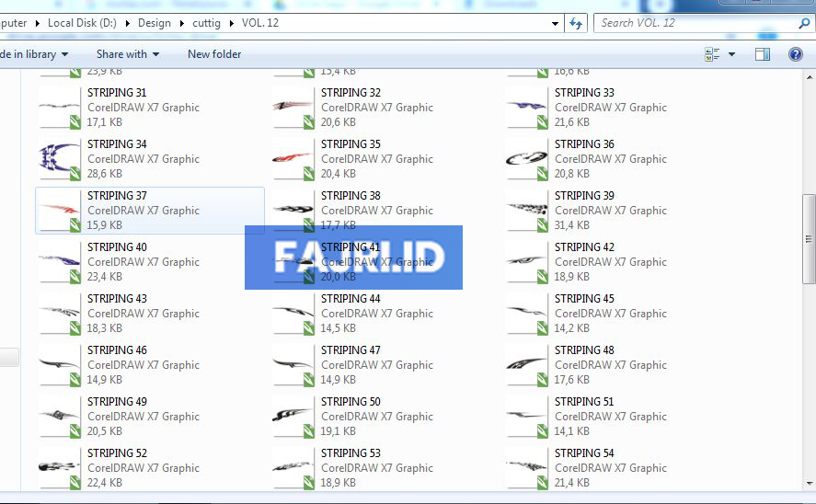Click the 28,6 KB size of STRIPING 34
The height and width of the screenshot is (504, 816).
(x=105, y=174)
